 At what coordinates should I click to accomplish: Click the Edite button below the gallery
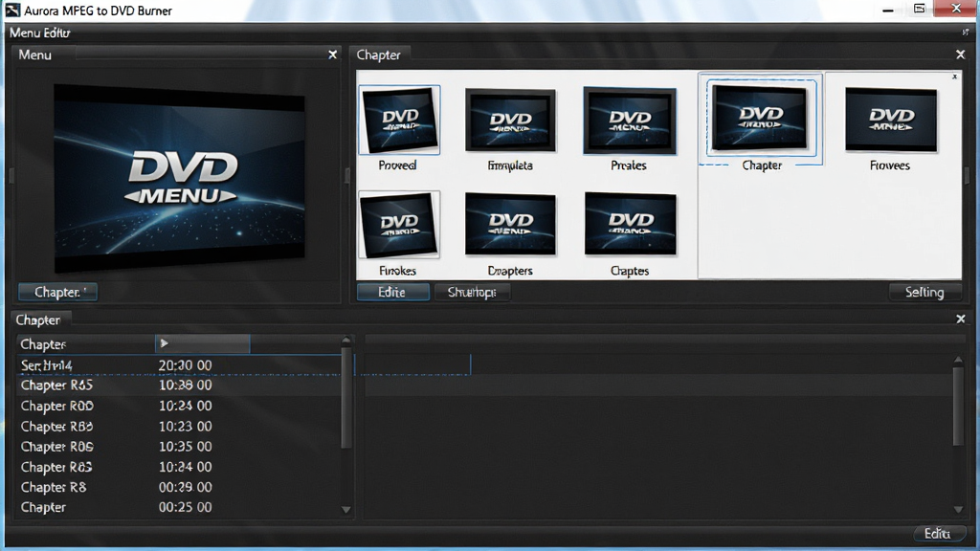tap(392, 292)
